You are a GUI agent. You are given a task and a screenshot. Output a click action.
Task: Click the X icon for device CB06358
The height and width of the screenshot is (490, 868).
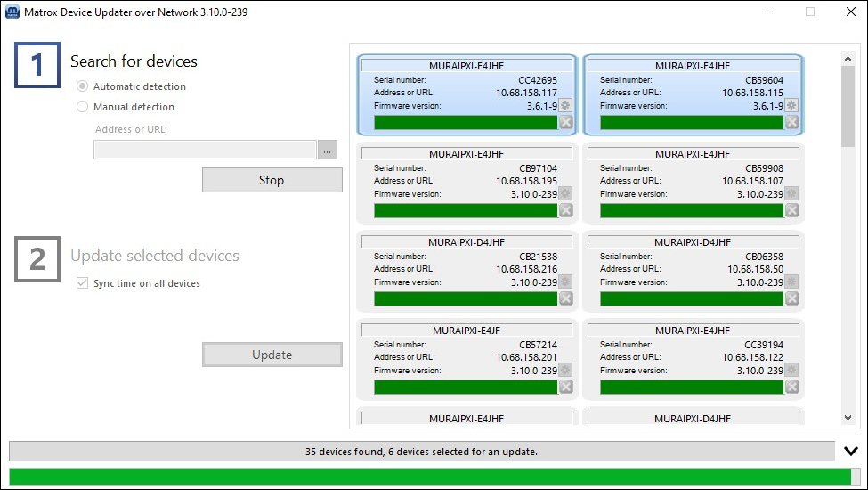pyautogui.click(x=791, y=298)
